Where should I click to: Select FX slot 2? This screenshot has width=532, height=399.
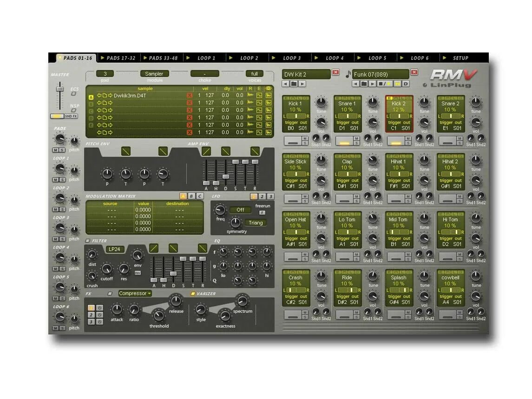(x=91, y=315)
